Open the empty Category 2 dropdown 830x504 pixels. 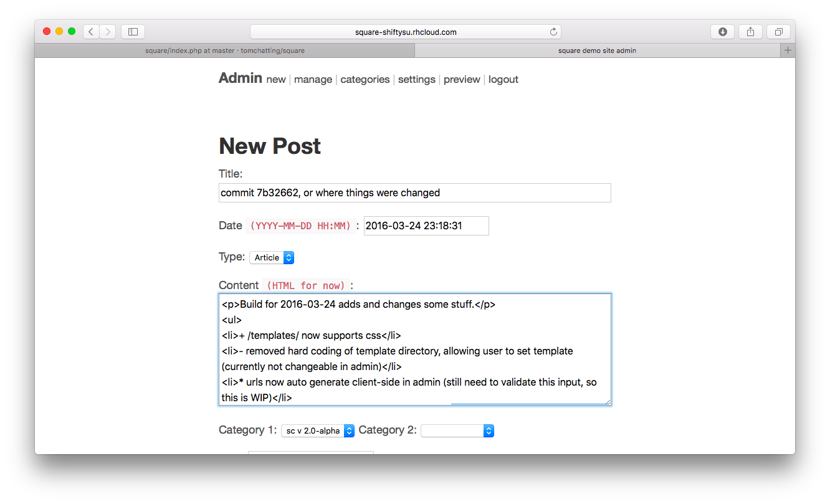click(457, 430)
